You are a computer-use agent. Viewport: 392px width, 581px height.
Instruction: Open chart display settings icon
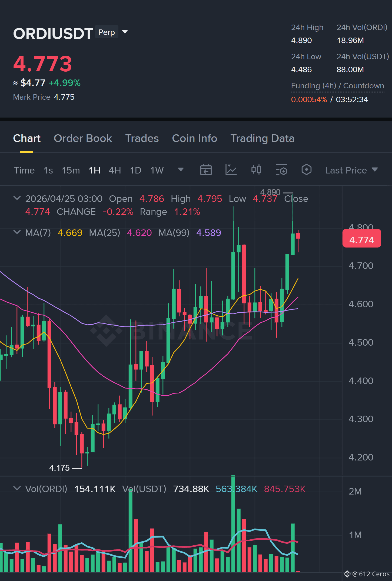pyautogui.click(x=281, y=170)
